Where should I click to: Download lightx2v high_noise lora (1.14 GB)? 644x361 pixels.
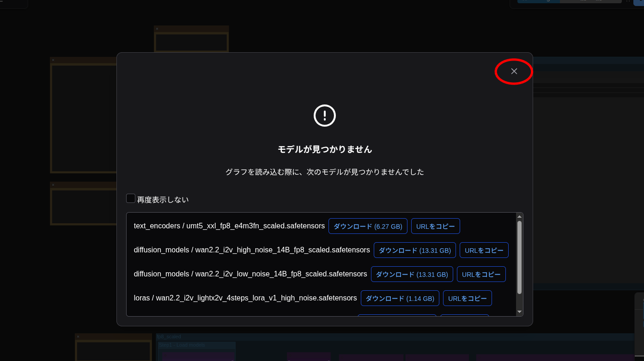coord(400,299)
